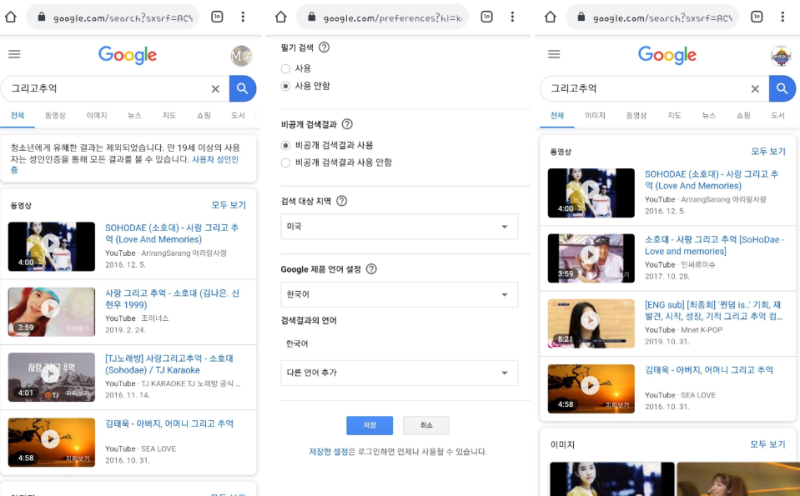
Task: Play SOHODAE video thumbnail in left screen
Action: point(51,246)
